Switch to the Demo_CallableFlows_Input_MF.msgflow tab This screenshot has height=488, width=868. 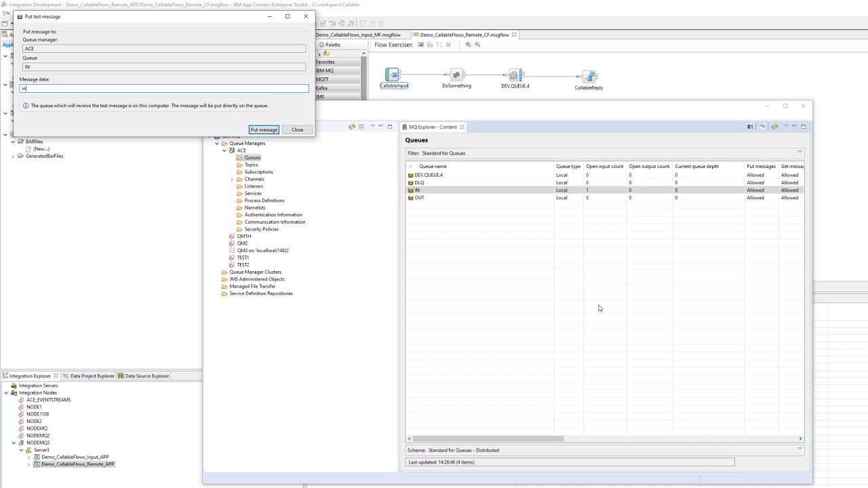(x=358, y=35)
